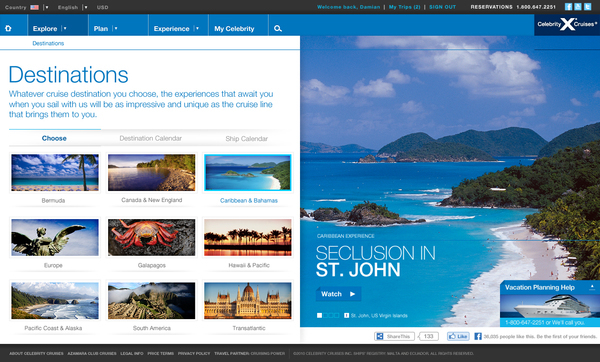Screen dimensions: 600x362
Task: Open Price Terms footer link
Action: tap(160, 353)
